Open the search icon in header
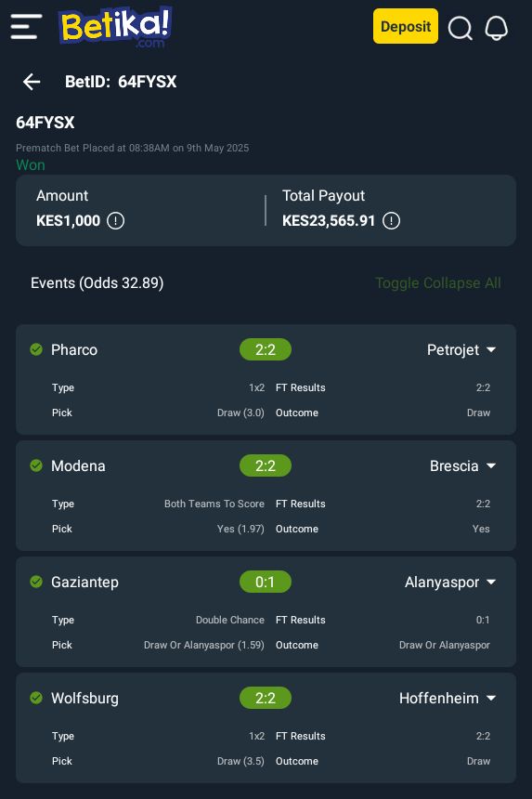Image resolution: width=532 pixels, height=799 pixels. pyautogui.click(x=461, y=28)
